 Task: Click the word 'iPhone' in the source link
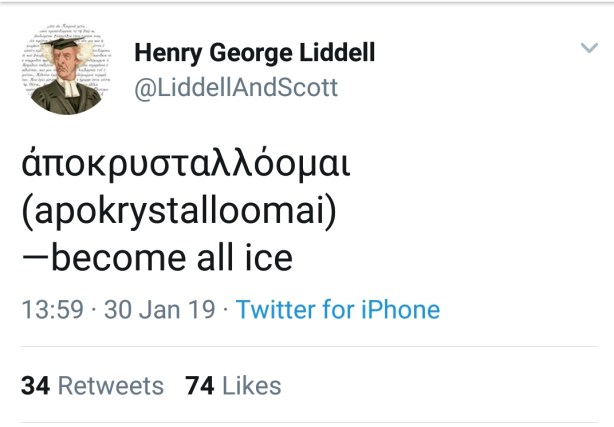pos(399,310)
